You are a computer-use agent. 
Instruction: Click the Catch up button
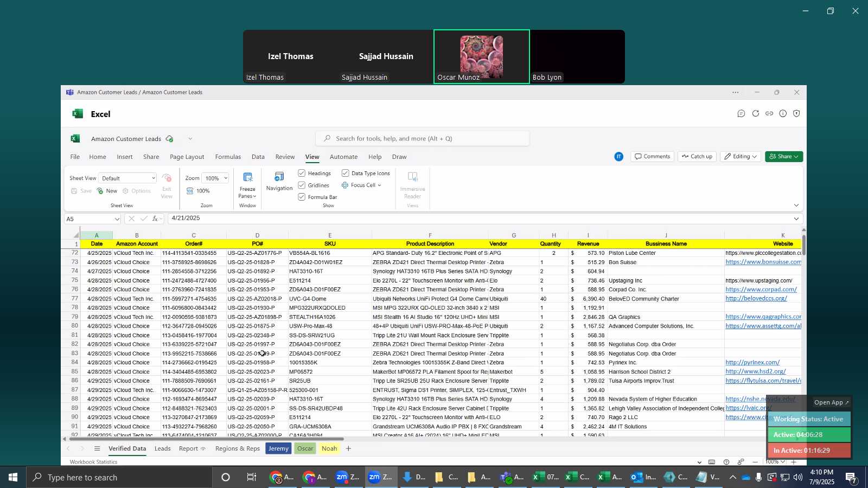697,157
